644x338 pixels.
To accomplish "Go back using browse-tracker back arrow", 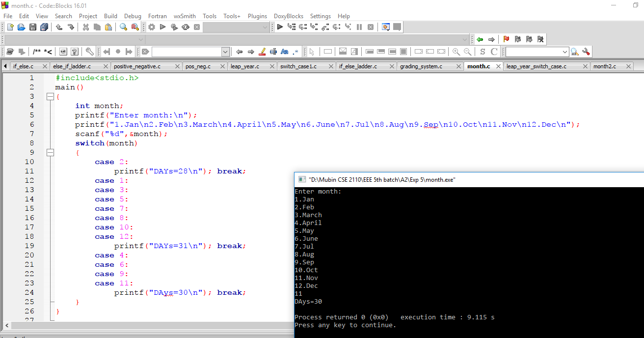I will [x=480, y=39].
